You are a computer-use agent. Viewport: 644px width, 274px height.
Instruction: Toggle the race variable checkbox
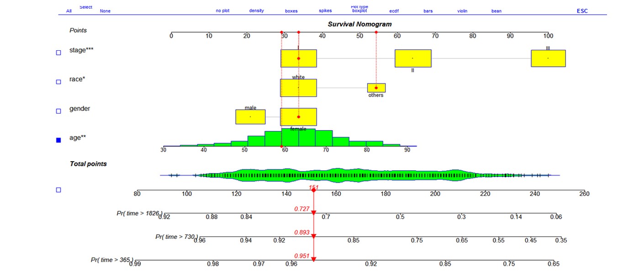[58, 82]
